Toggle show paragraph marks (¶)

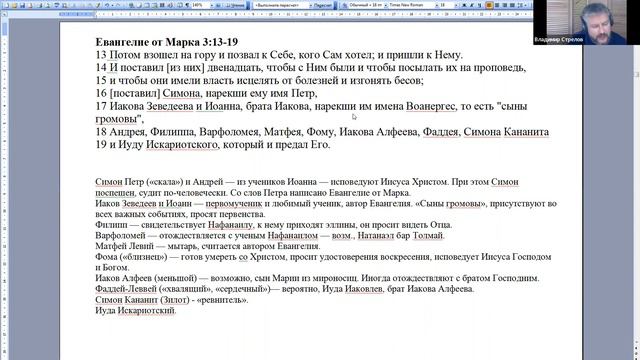(187, 5)
